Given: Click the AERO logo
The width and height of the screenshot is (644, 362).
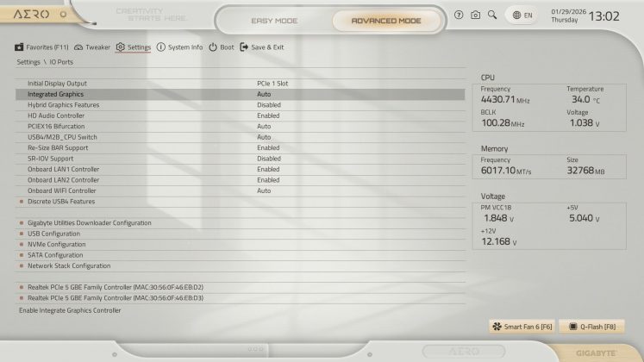Looking at the screenshot, I should coord(32,15).
